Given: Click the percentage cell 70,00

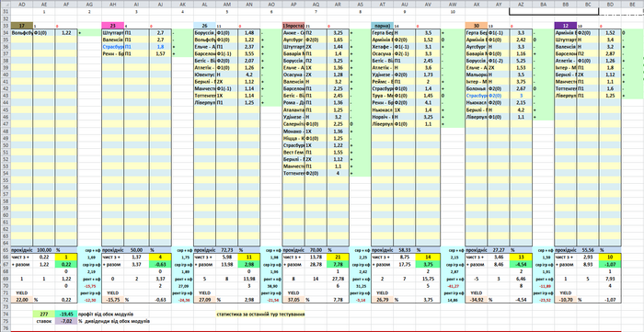Looking at the screenshot, I should point(316,249).
